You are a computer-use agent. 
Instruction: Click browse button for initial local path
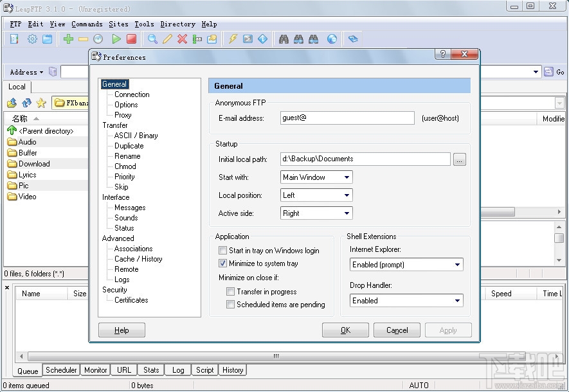[x=460, y=159]
